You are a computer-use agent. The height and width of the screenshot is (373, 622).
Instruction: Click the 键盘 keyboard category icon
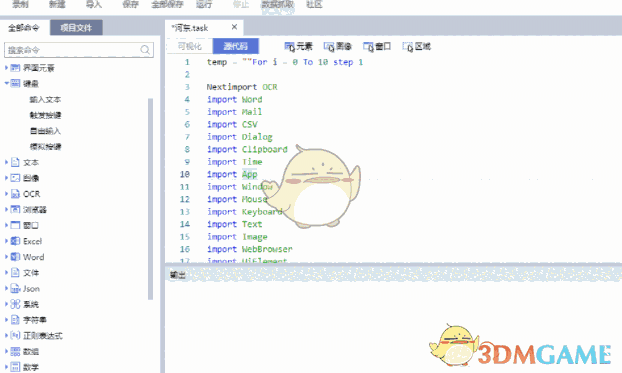[15, 83]
